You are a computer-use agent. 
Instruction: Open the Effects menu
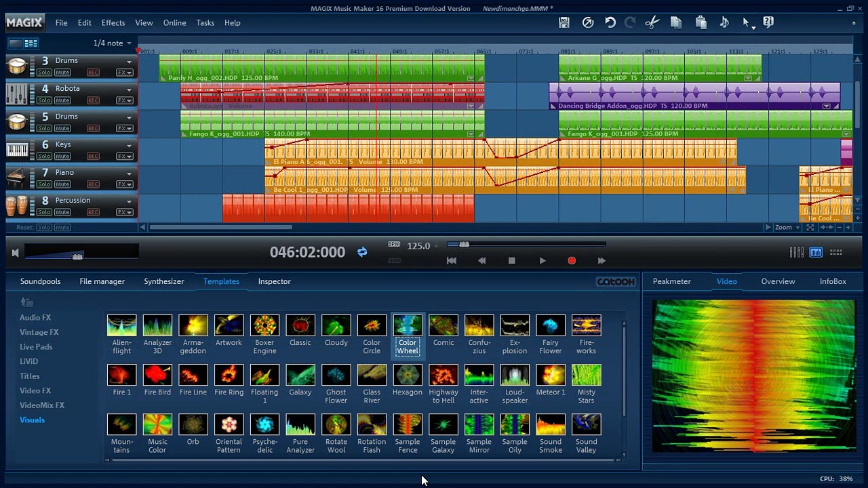pos(113,23)
